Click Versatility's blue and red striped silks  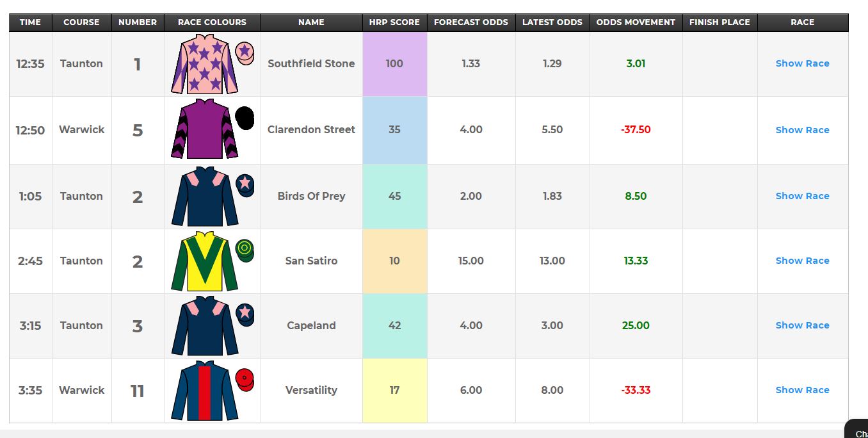(x=204, y=390)
